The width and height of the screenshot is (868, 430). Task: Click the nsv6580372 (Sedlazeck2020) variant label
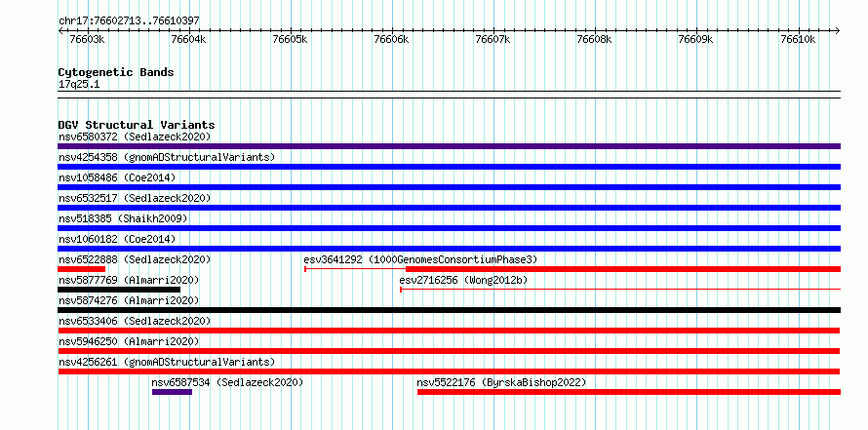(135, 137)
